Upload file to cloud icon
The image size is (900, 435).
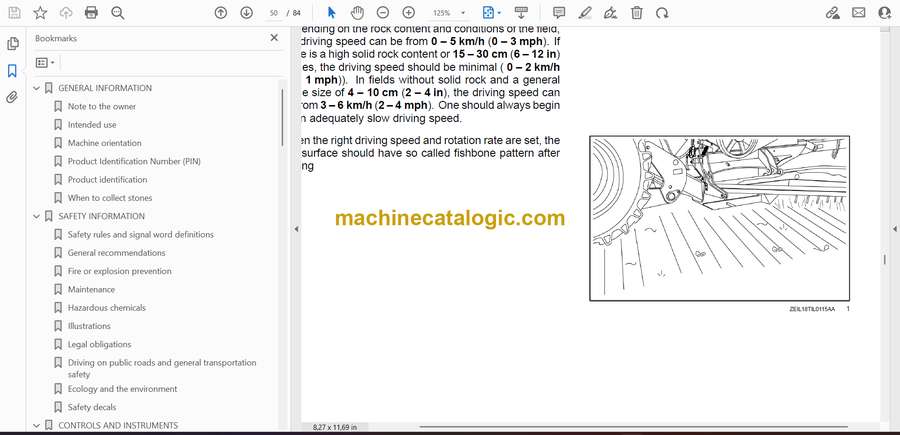point(66,13)
